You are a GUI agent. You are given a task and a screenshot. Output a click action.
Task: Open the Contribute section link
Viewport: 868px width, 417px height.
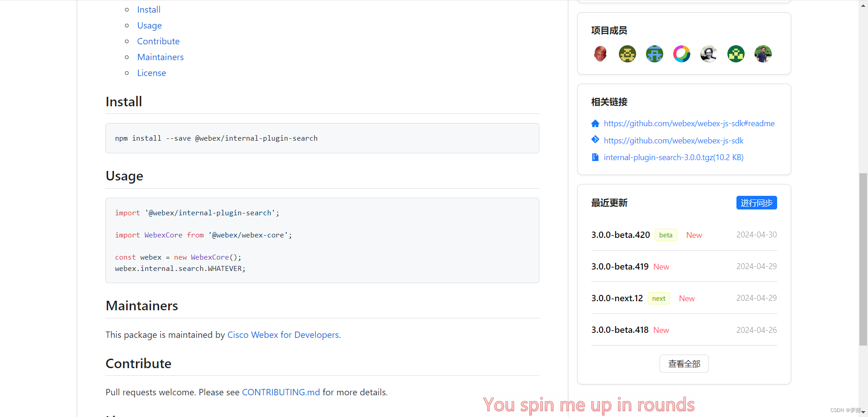click(x=158, y=41)
